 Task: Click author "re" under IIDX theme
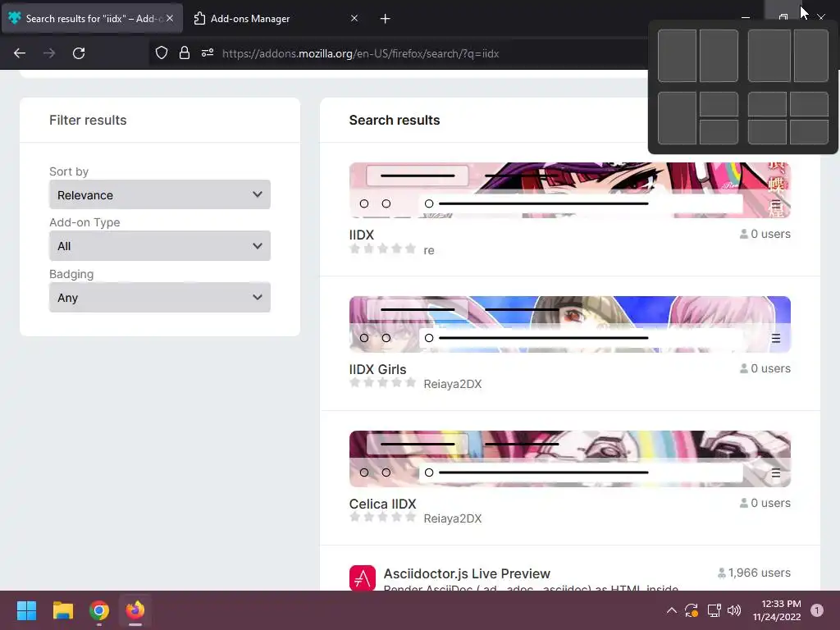[429, 250]
